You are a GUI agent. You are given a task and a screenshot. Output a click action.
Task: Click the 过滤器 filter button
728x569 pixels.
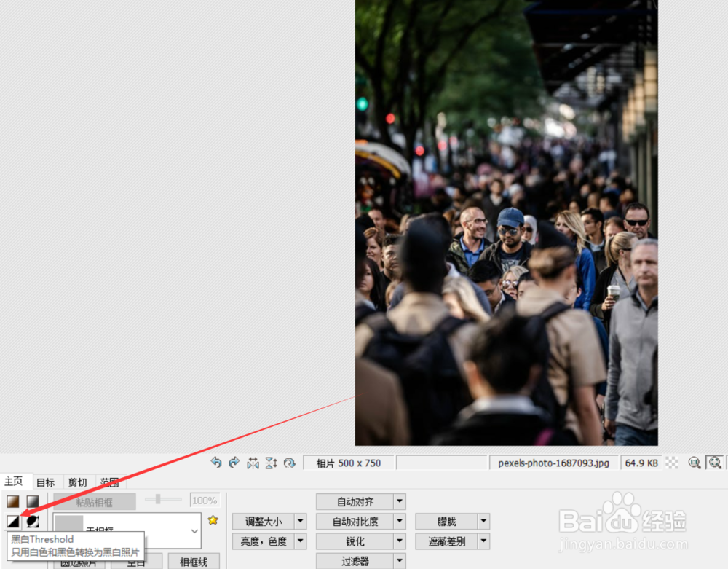click(355, 561)
